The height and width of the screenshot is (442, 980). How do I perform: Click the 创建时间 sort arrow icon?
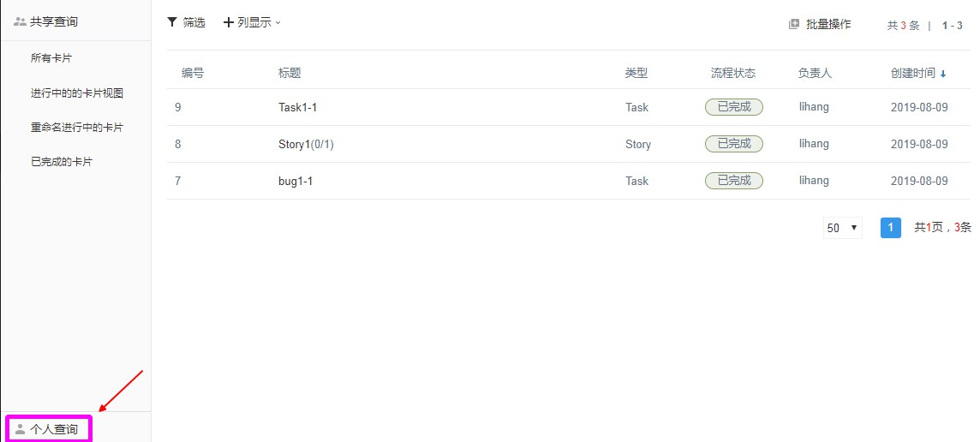tap(943, 74)
